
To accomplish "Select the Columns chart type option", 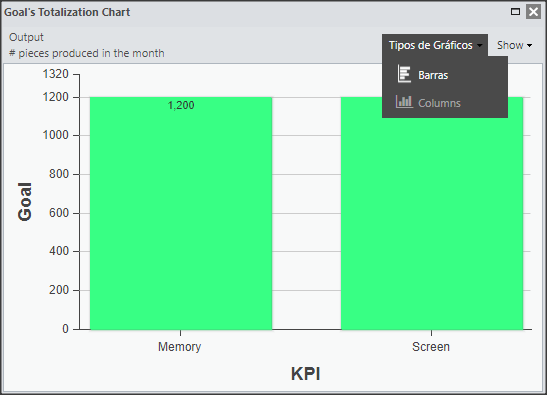I will coord(445,103).
